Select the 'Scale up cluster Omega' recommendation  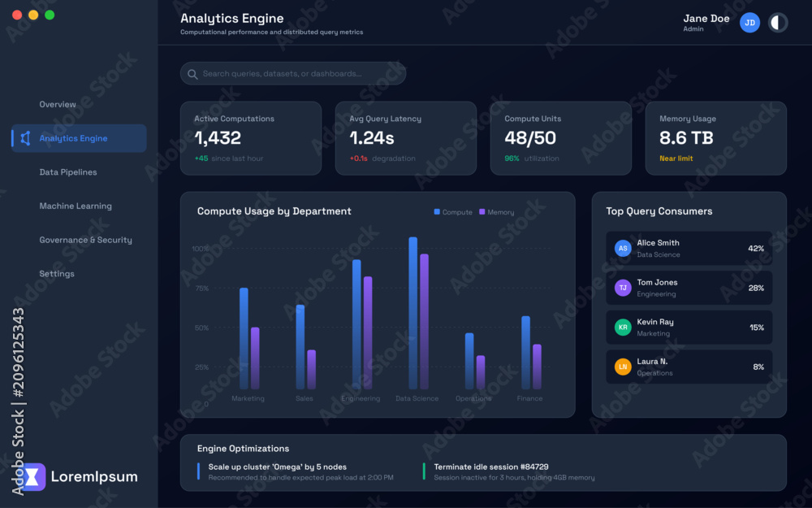[300, 471]
